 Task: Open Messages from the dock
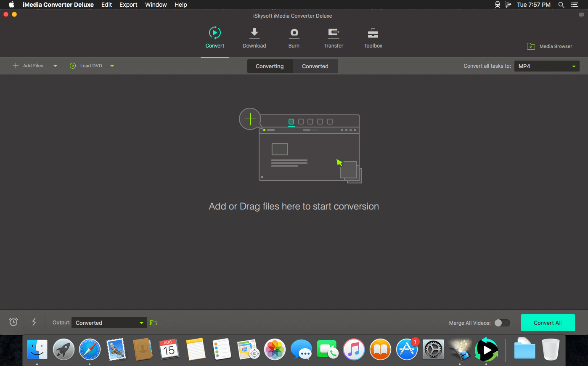click(301, 349)
